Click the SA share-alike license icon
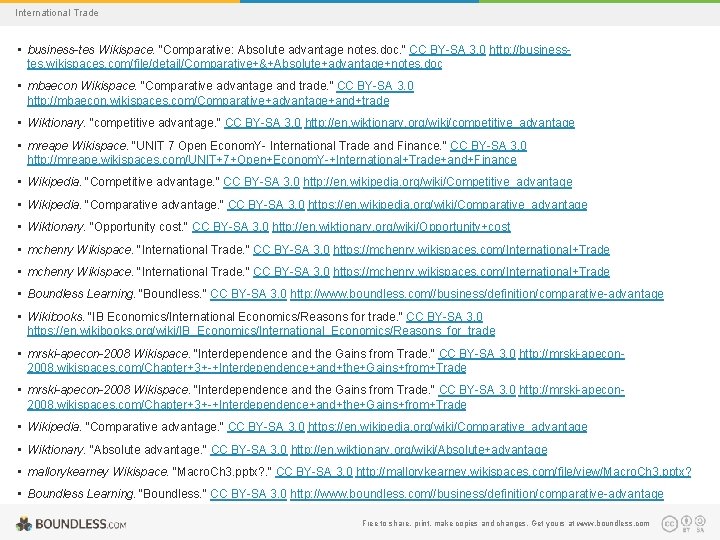Screen dimensions: 720x540 pos(700,523)
